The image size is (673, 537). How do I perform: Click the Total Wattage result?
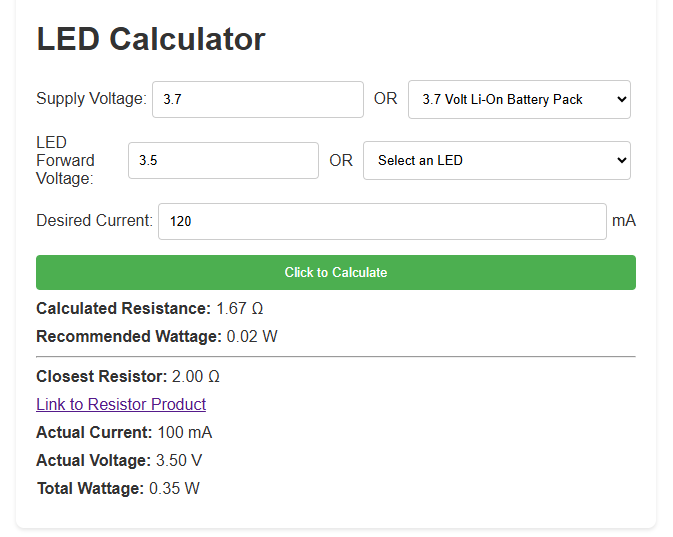(118, 488)
